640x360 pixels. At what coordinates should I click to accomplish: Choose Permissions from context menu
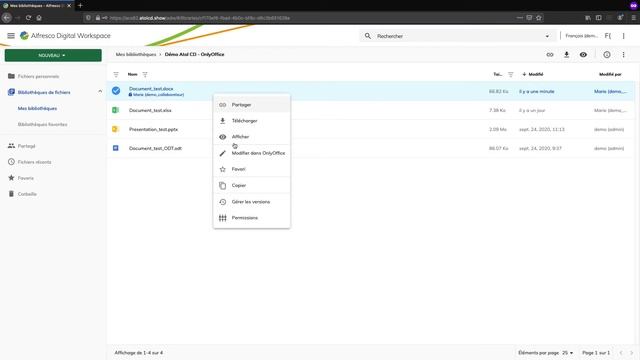click(252, 218)
